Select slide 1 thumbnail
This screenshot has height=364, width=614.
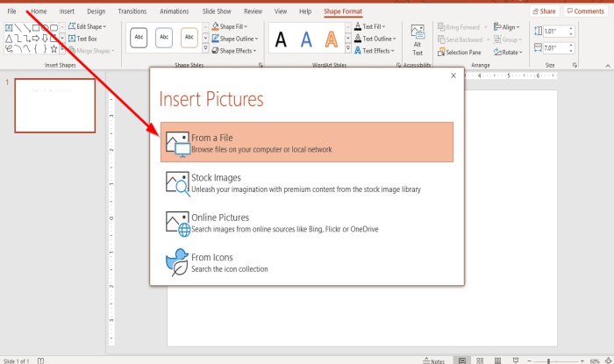[x=54, y=105]
